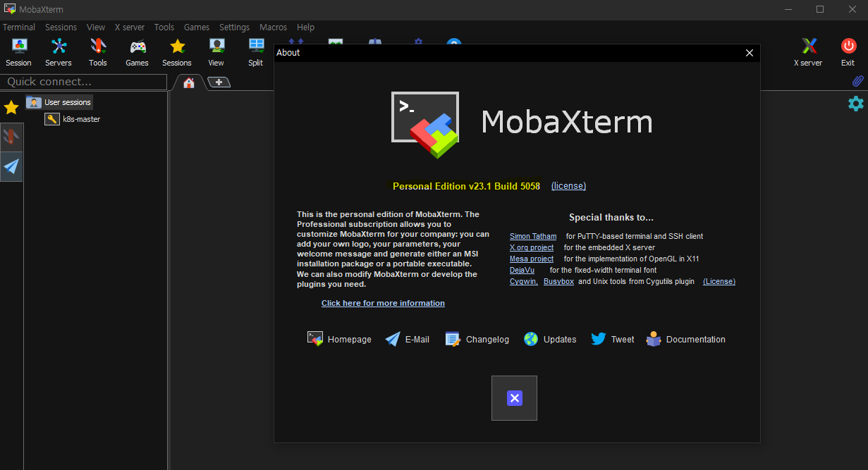Open the teal settings gear icon
The height and width of the screenshot is (470, 868).
[x=855, y=104]
